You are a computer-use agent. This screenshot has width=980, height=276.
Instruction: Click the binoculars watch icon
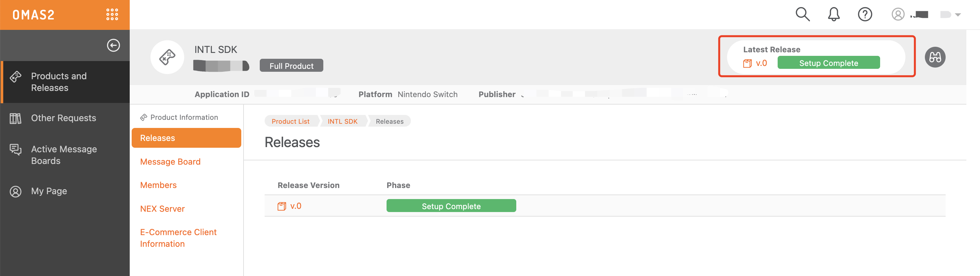click(935, 57)
